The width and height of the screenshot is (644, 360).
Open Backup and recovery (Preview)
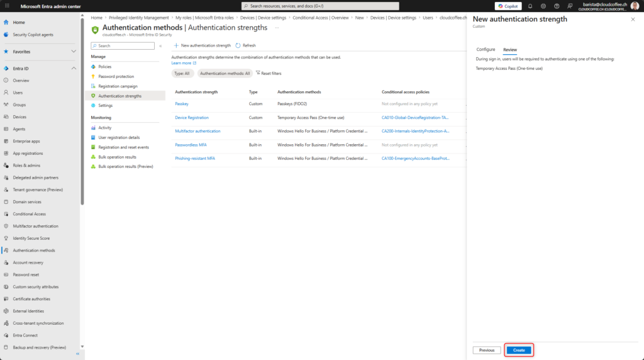coord(40,347)
